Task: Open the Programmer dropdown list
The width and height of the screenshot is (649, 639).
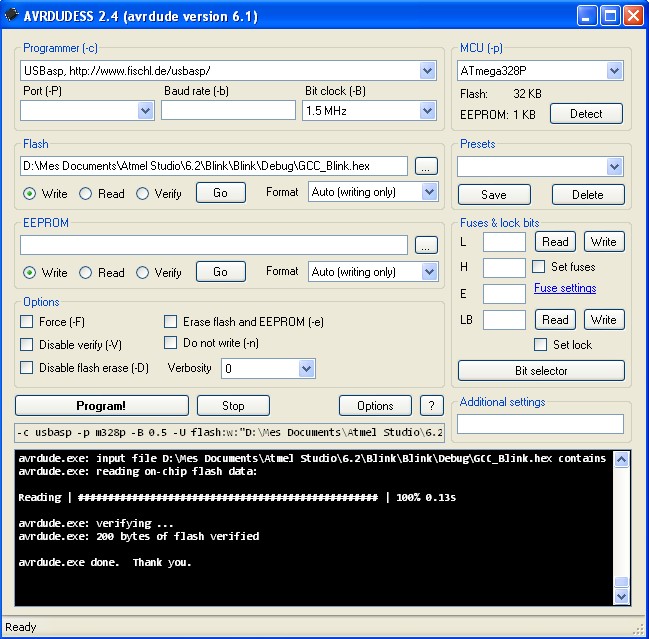Action: (428, 71)
